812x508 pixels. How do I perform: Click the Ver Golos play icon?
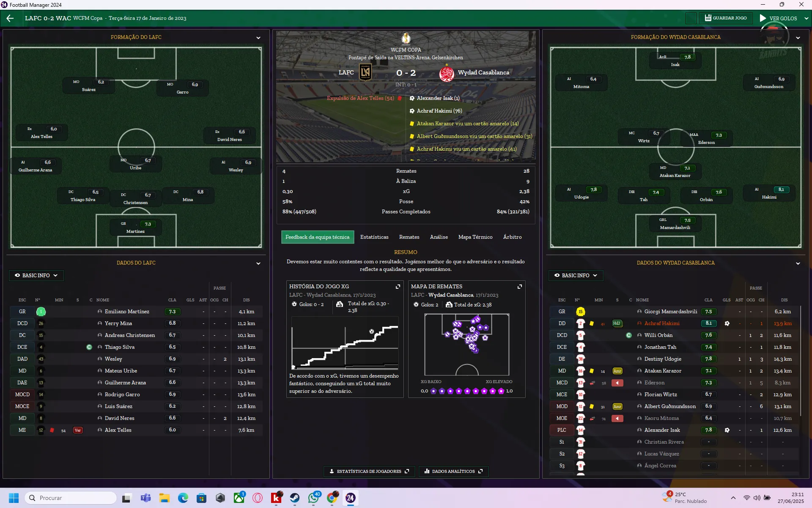coord(763,18)
